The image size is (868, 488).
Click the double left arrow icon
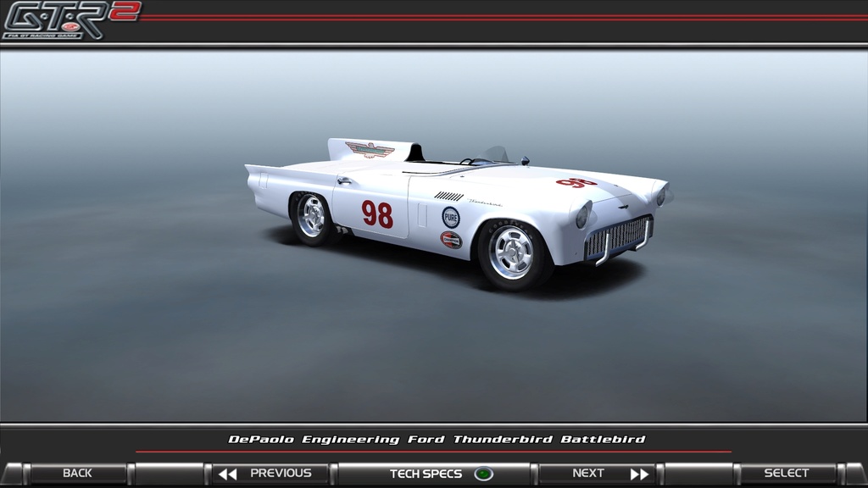pos(227,474)
